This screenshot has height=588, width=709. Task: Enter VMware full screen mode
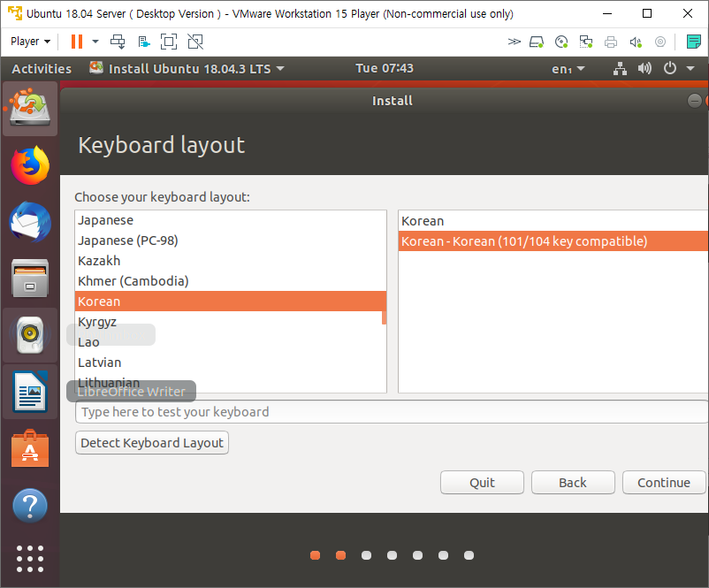[169, 42]
